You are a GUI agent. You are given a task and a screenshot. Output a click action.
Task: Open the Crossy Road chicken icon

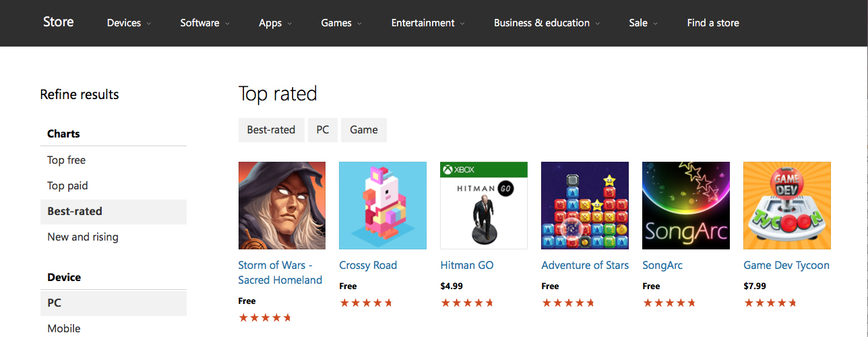coord(383,206)
